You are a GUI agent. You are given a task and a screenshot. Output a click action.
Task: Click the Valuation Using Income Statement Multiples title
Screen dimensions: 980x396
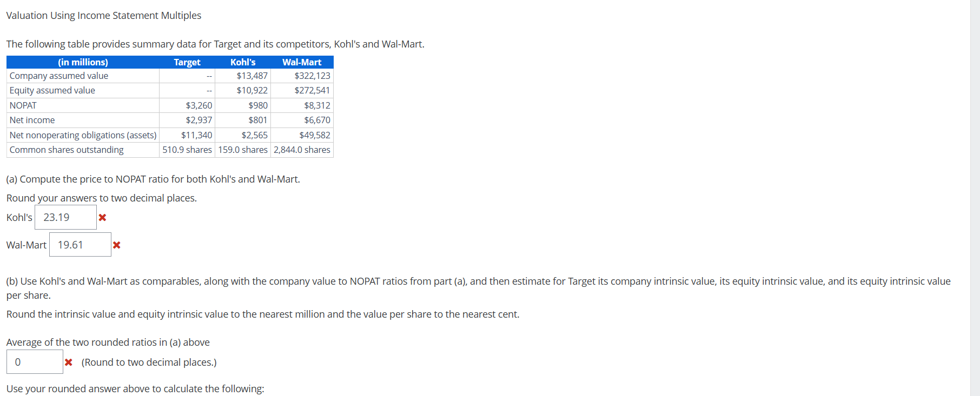pyautogui.click(x=103, y=15)
